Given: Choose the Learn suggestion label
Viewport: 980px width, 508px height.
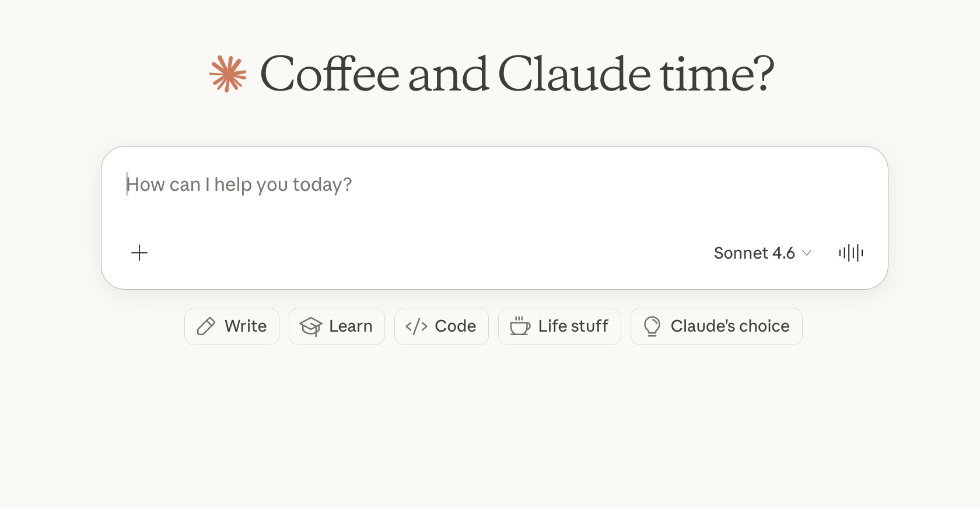Looking at the screenshot, I should pyautogui.click(x=351, y=326).
